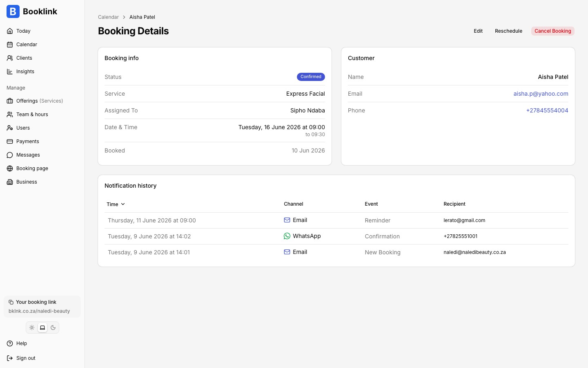Click the Booking page globe icon
The image size is (588, 368).
[10, 168]
